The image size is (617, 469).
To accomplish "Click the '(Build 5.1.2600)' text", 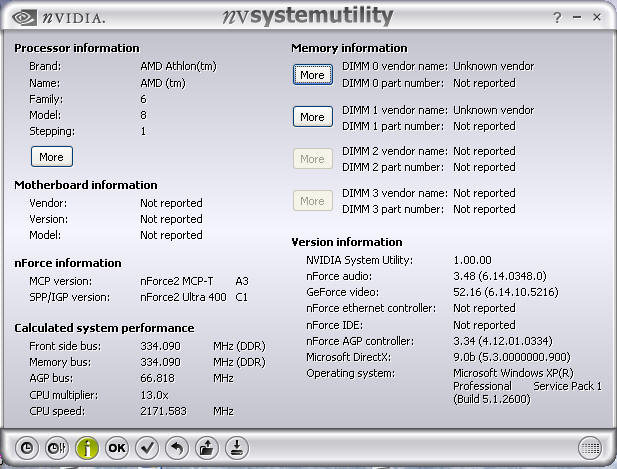I will (492, 399).
